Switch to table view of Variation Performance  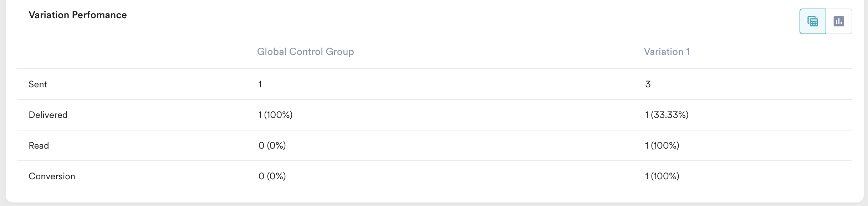coord(812,21)
